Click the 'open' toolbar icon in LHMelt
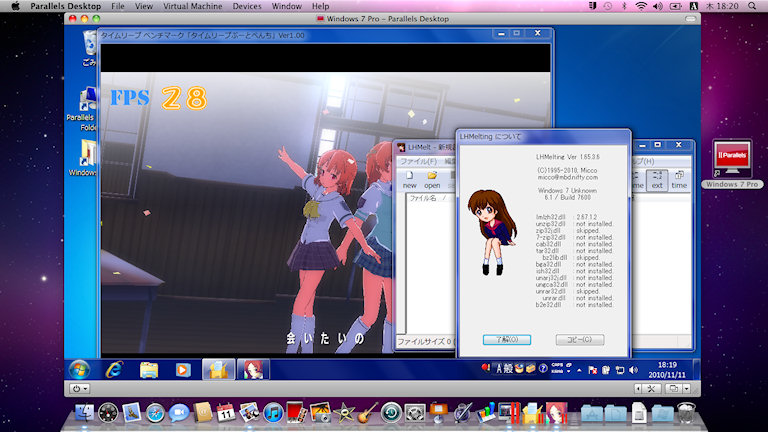This screenshot has width=768, height=432. pyautogui.click(x=432, y=179)
